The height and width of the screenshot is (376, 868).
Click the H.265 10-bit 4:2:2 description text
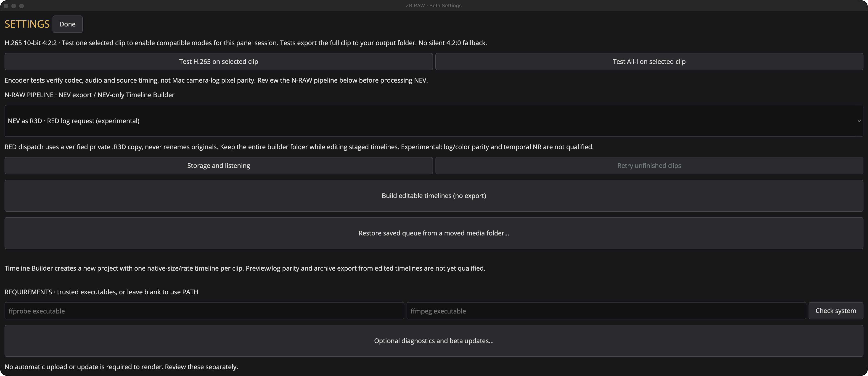(246, 43)
